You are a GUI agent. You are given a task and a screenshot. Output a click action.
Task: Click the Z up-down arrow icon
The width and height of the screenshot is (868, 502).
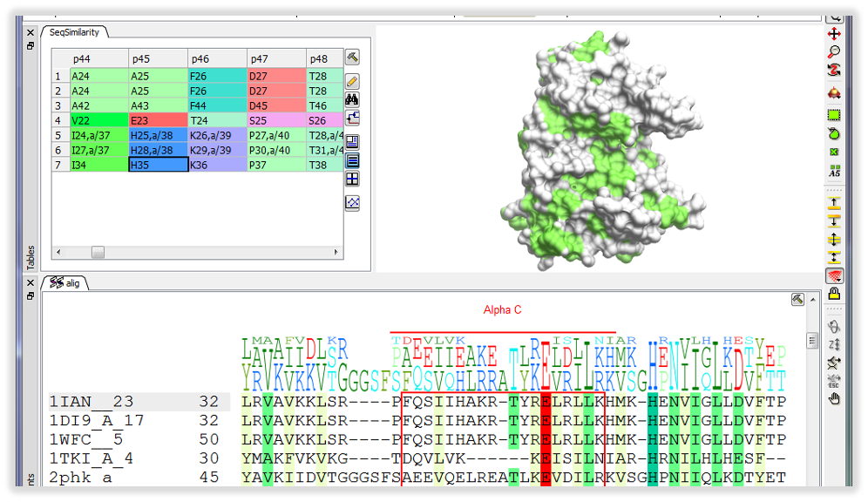tap(834, 345)
